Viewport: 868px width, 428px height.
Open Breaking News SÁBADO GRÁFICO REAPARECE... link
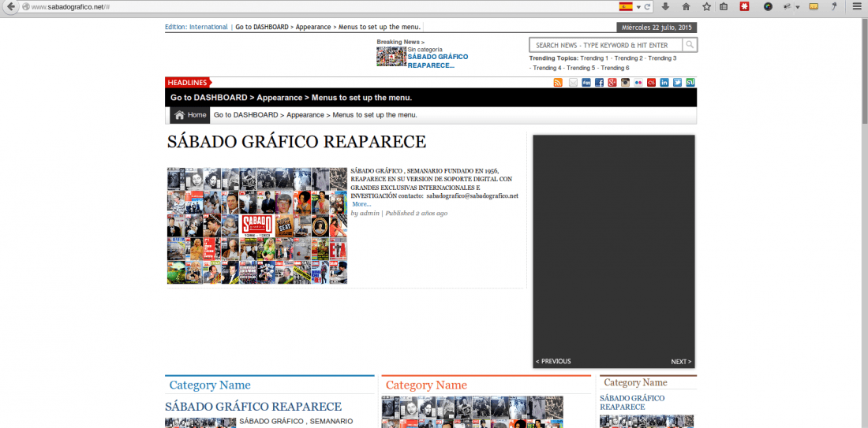pyautogui.click(x=438, y=61)
